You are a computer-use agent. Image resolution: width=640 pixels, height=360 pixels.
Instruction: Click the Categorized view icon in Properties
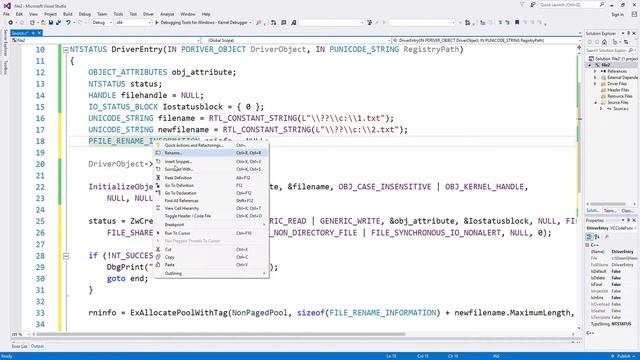point(589,237)
